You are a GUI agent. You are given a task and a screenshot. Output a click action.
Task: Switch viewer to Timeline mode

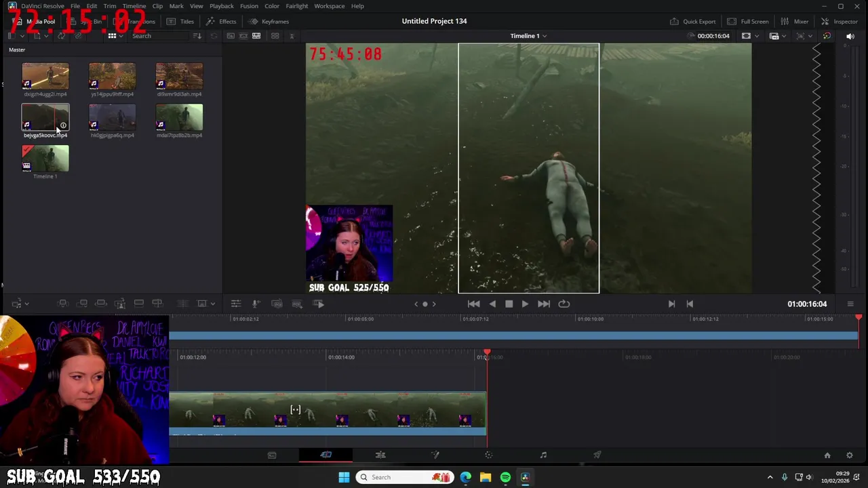click(256, 35)
